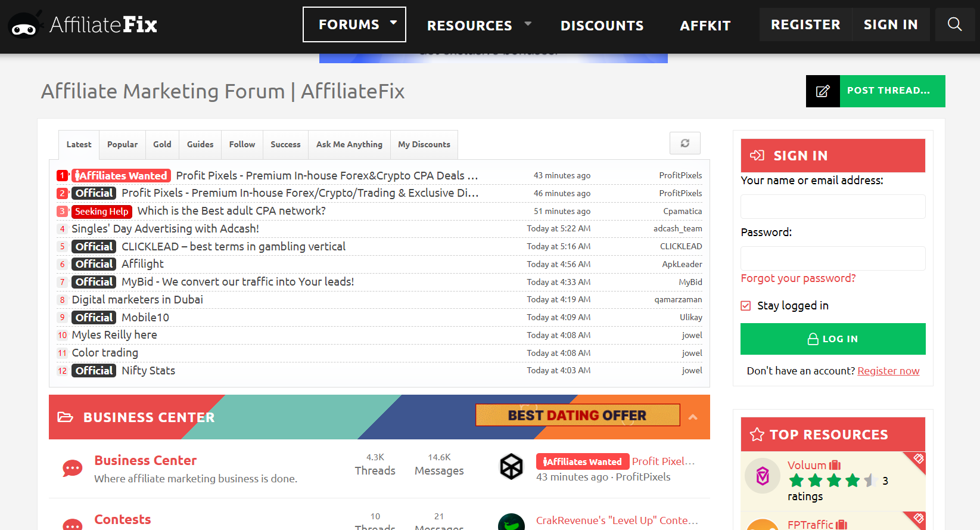This screenshot has width=980, height=530.
Task: Open the Contests forum link
Action: (x=123, y=519)
